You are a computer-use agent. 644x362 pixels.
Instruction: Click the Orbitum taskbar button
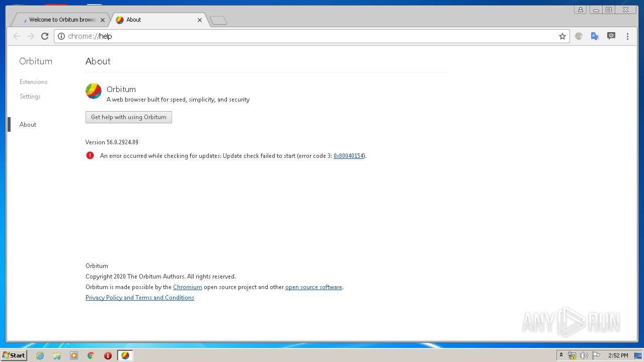(x=125, y=355)
